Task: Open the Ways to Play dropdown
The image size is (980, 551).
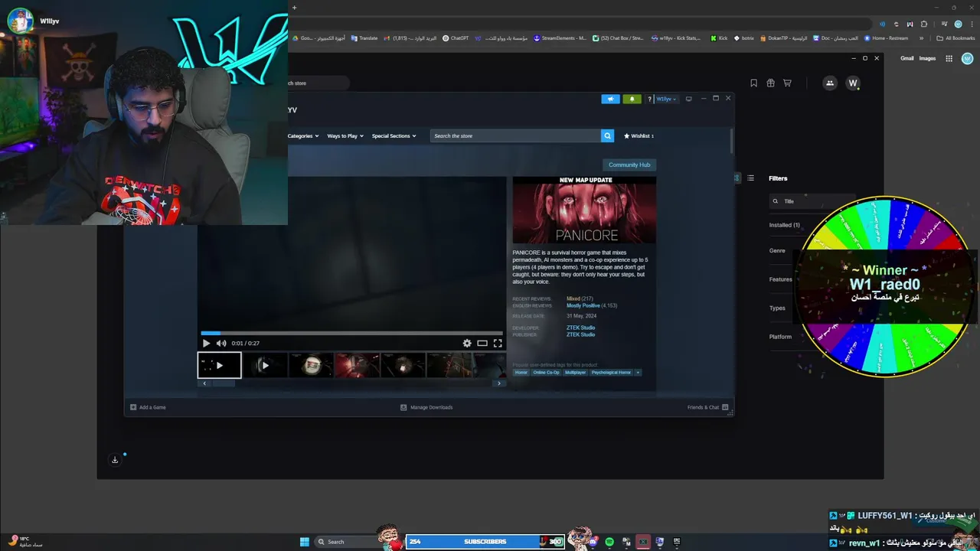Action: pyautogui.click(x=345, y=135)
